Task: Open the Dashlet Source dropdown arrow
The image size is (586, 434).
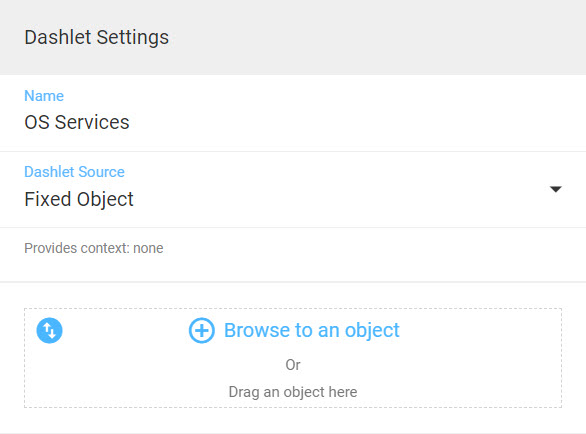Action: pos(556,189)
